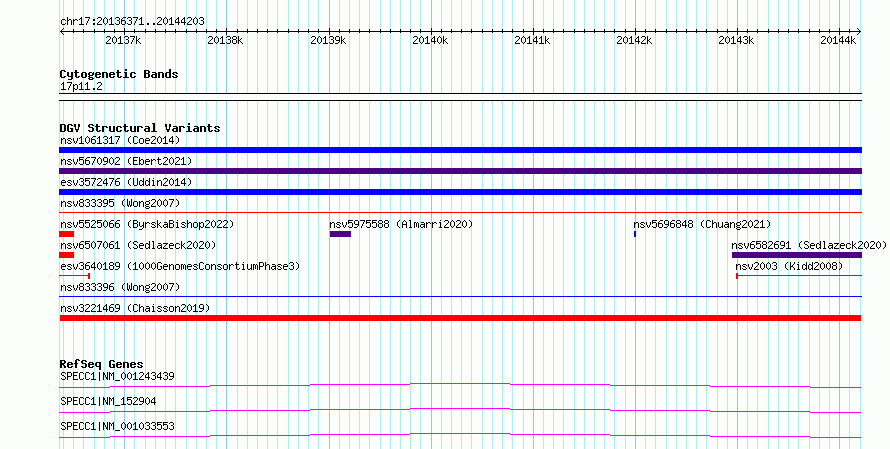
Task: Select the nsv5670902 (Ebert2021) purple variant bar
Action: 460,171
